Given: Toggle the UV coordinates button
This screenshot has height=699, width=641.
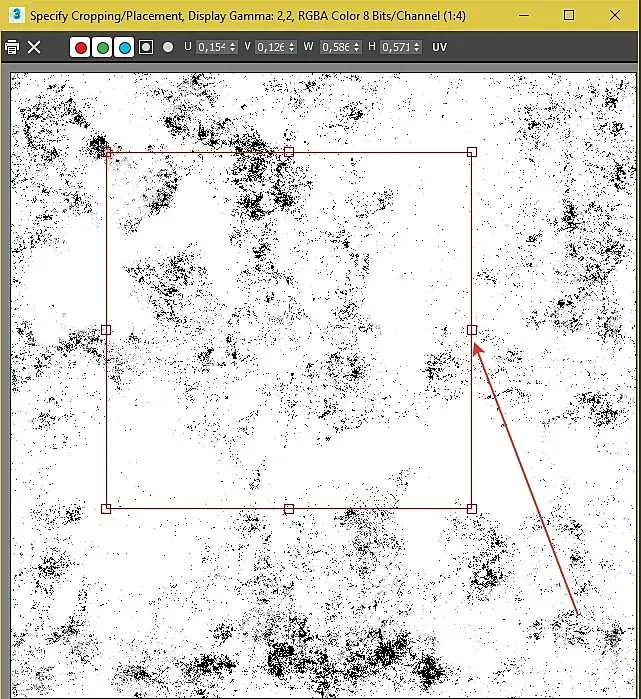Looking at the screenshot, I should pyautogui.click(x=439, y=47).
